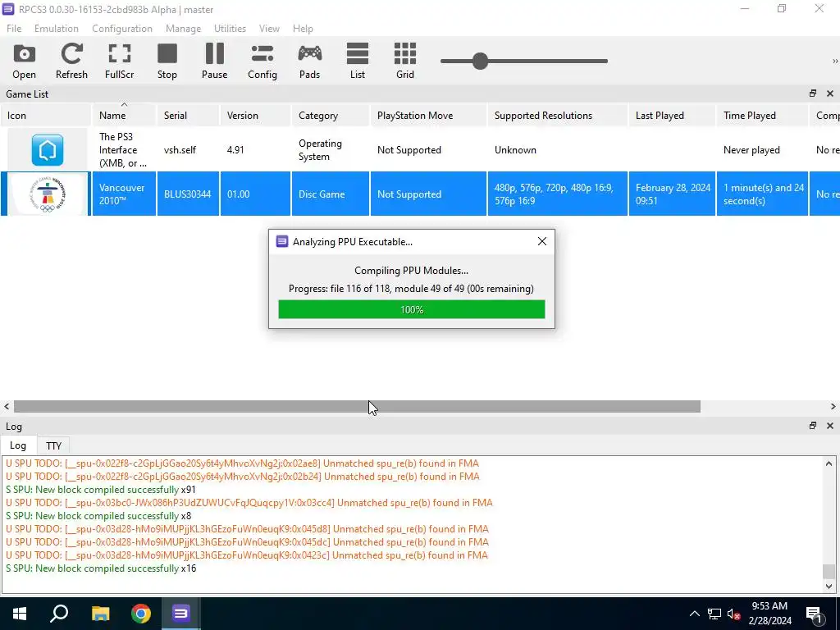
Task: Click game list scroll left arrow
Action: tap(7, 407)
